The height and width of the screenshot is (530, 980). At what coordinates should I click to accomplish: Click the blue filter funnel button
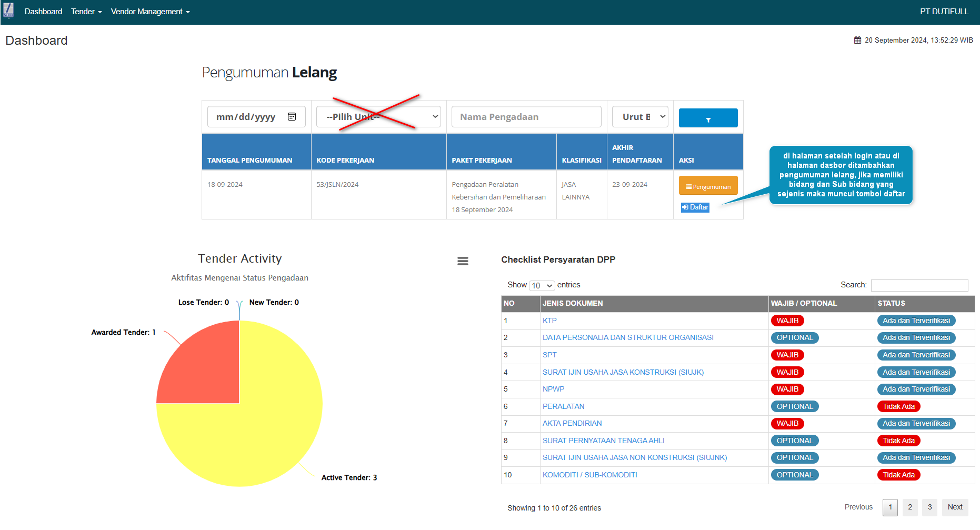click(x=708, y=118)
